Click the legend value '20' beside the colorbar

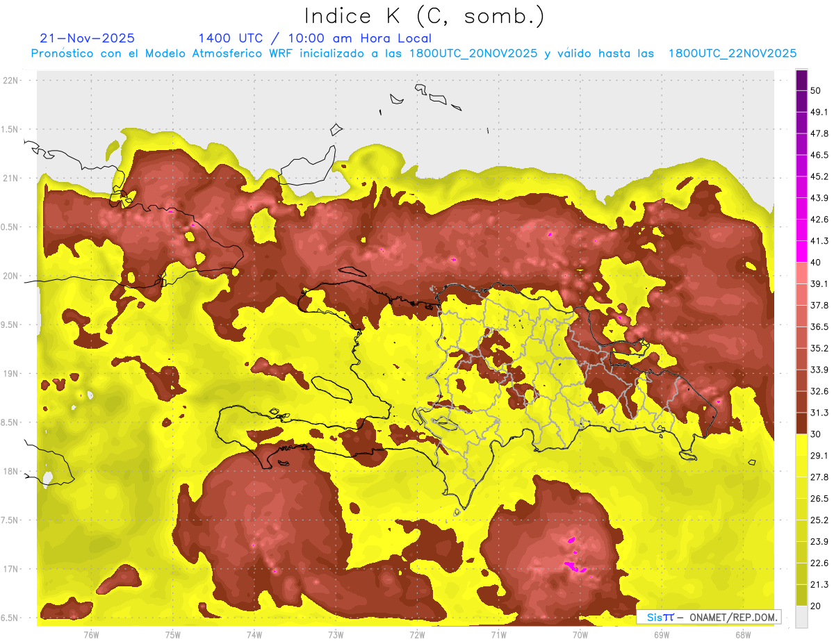[817, 606]
